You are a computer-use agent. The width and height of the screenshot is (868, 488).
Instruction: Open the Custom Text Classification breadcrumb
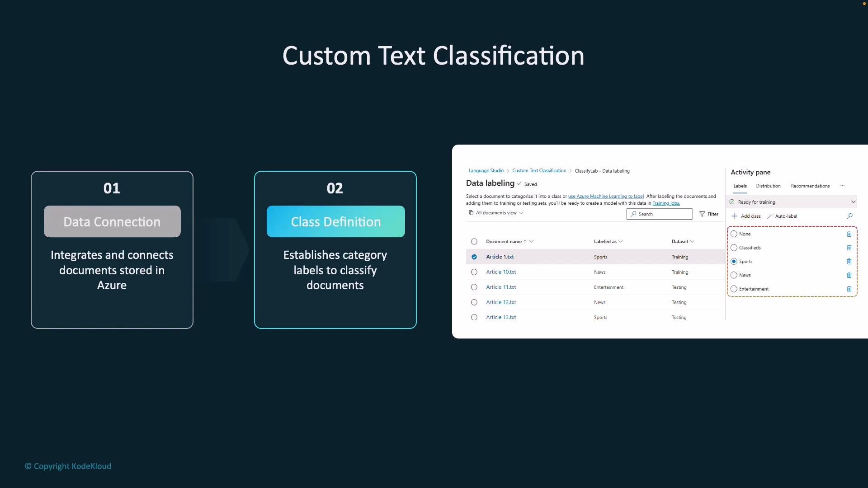539,171
